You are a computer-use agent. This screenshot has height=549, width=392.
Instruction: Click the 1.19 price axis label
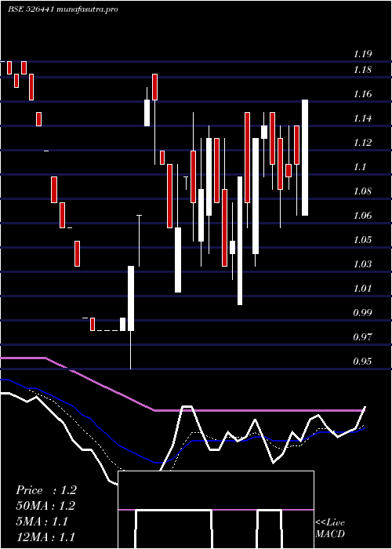point(362,54)
